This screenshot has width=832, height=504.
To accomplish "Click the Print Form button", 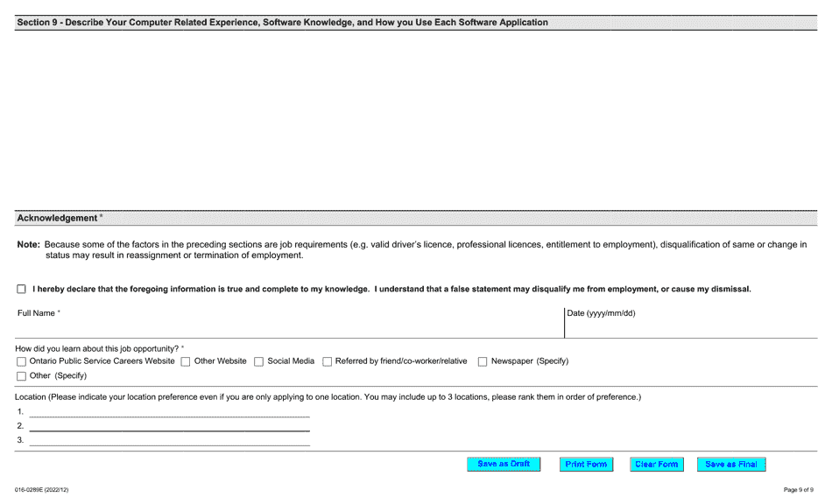I will pos(586,464).
